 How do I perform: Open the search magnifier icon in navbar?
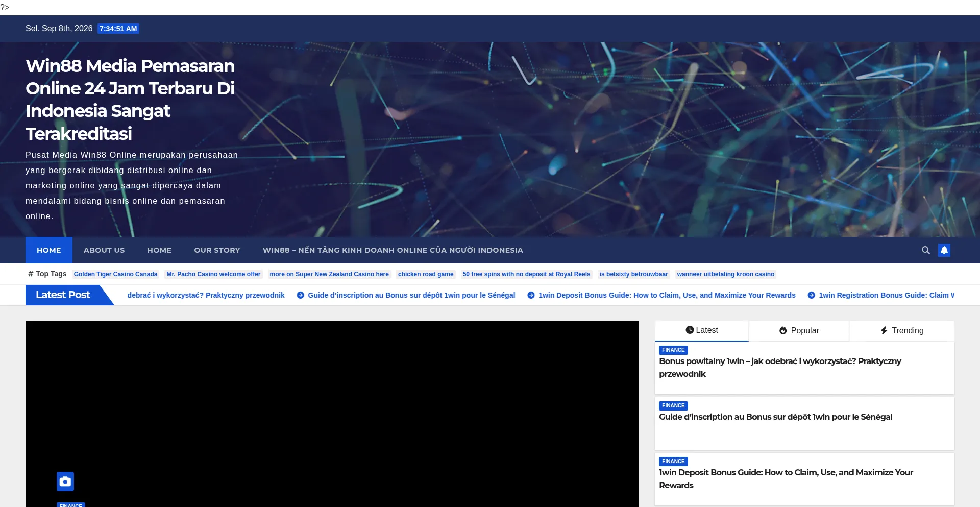(x=925, y=250)
